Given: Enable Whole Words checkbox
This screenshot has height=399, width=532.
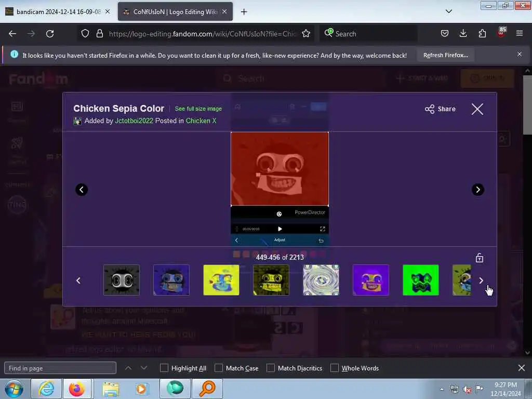Looking at the screenshot, I should [x=335, y=368].
